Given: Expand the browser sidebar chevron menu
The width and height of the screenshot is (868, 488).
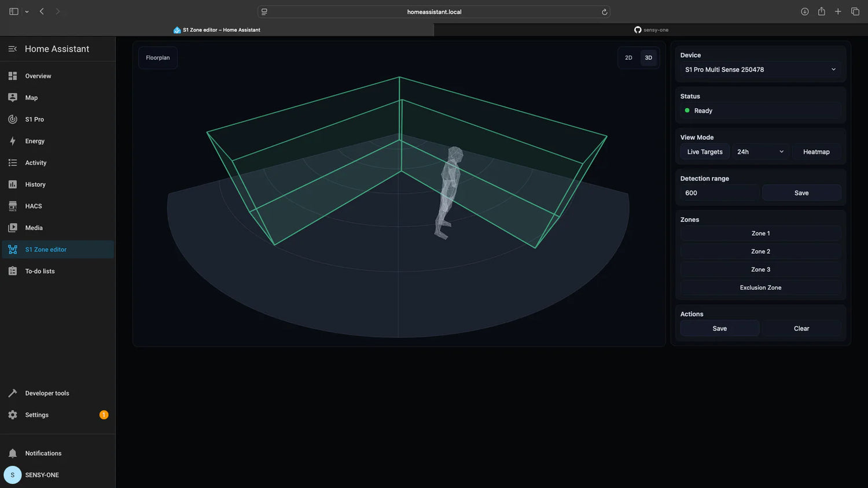Looking at the screenshot, I should click(27, 12).
